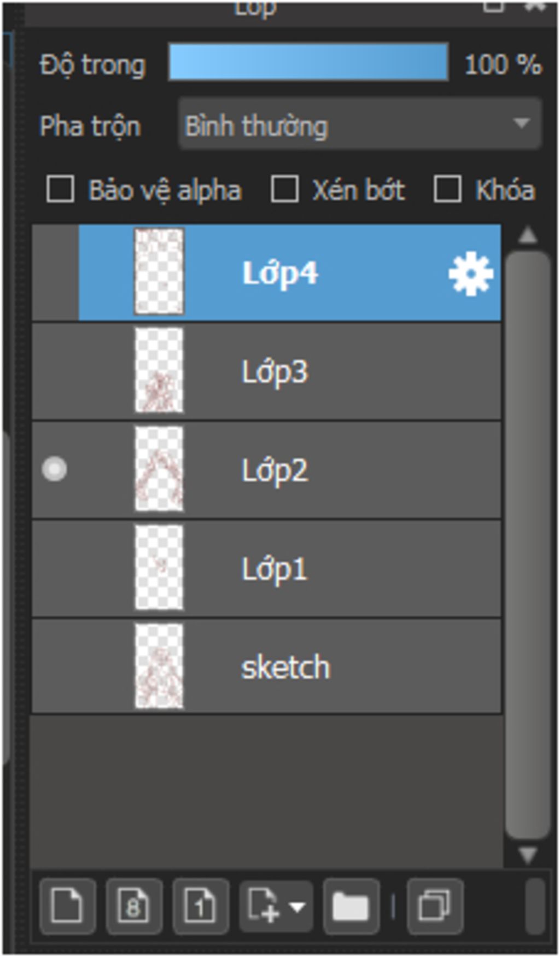This screenshot has width=560, height=957.
Task: Click the layer list vertical scrollbar
Action: pyautogui.click(x=528, y=544)
